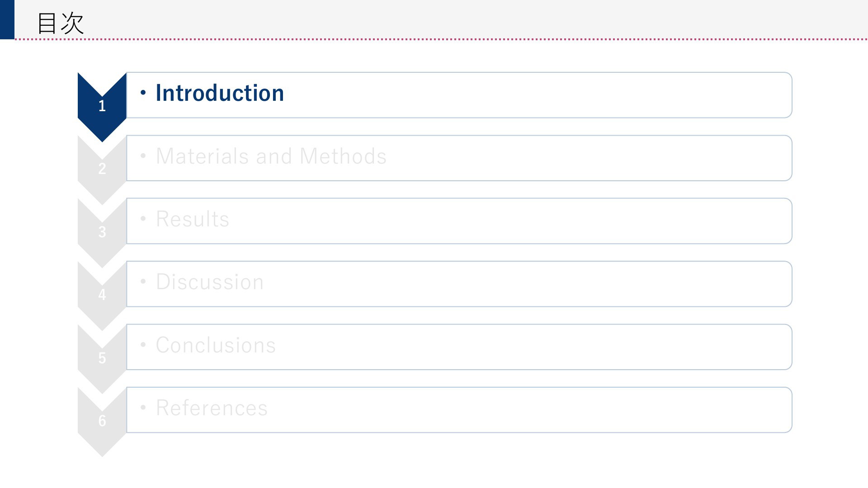Click the 目次 slide title
The width and height of the screenshot is (868, 488).
(60, 23)
